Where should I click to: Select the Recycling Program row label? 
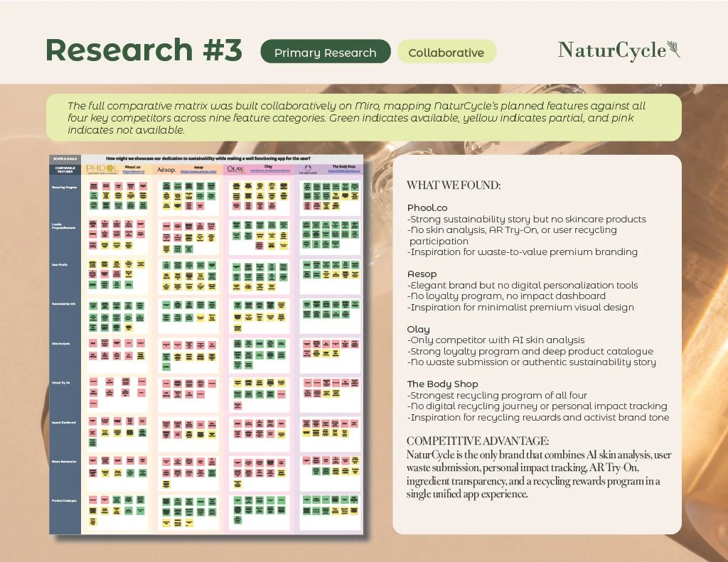pos(64,187)
